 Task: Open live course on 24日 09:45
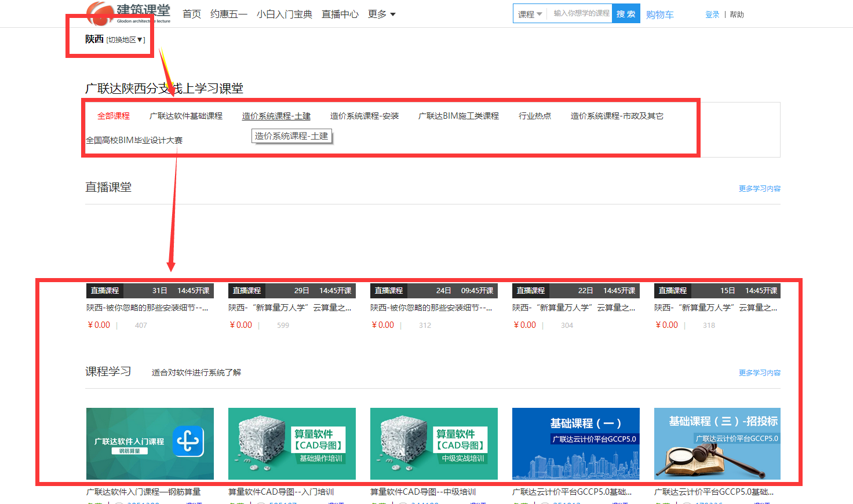tap(434, 290)
